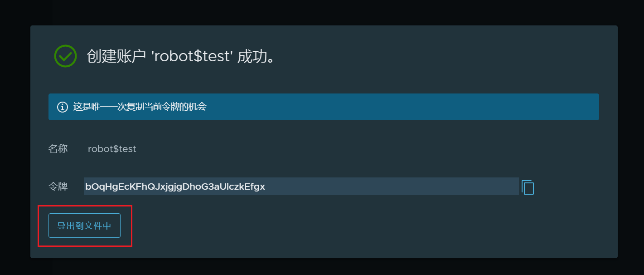Click the robot$test name value
The height and width of the screenshot is (275, 644).
coord(112,149)
